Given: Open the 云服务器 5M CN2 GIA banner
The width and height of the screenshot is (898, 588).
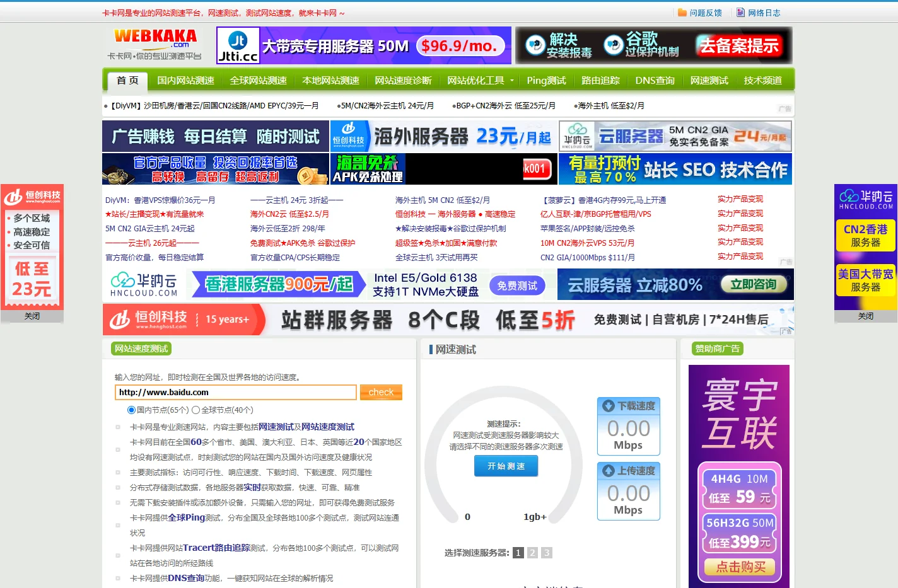Looking at the screenshot, I should (x=675, y=136).
